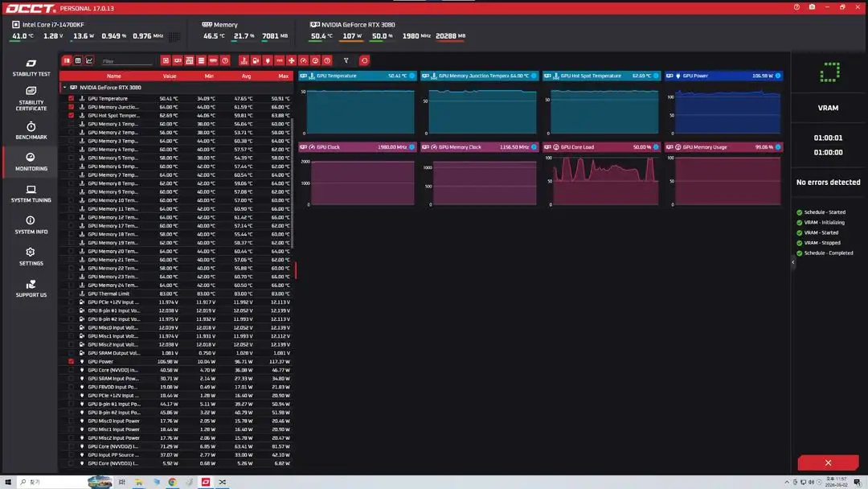868x489 pixels.
Task: Open File Explorer from the taskbar
Action: 139,483
